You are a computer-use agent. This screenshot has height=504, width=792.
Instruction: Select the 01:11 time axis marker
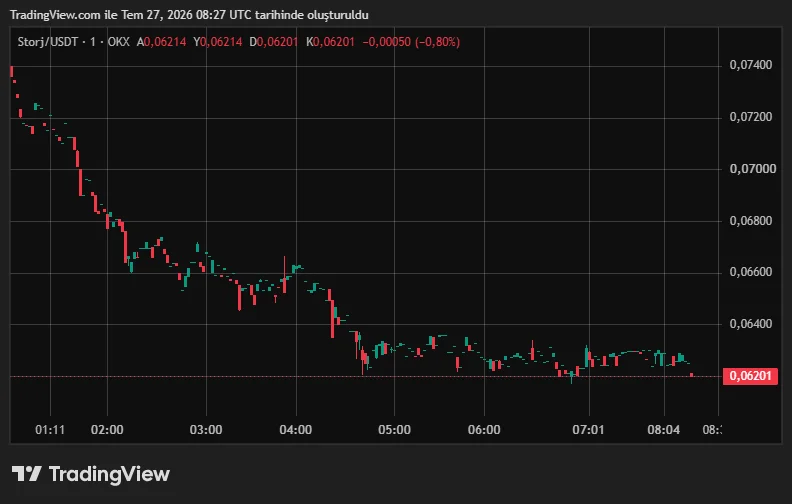point(50,430)
